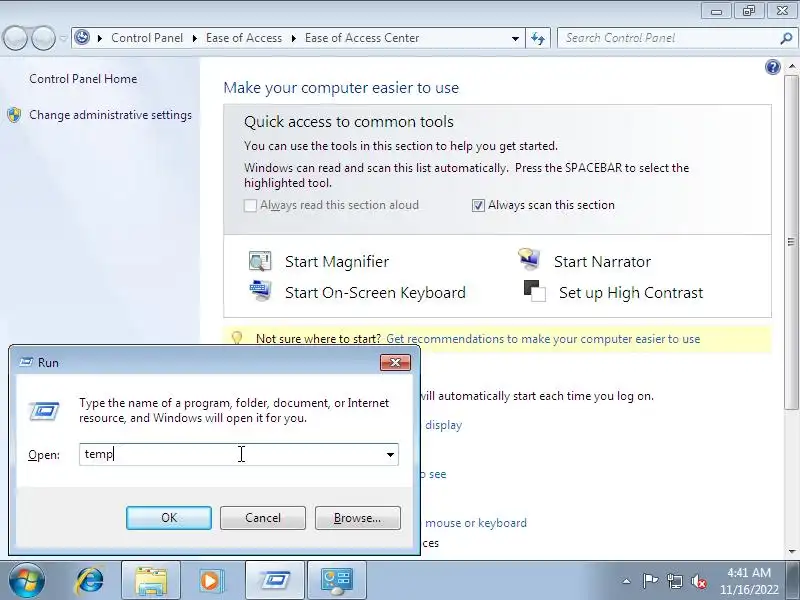Click the Ease of Access breadcrumb
The width and height of the screenshot is (800, 600).
244,38
